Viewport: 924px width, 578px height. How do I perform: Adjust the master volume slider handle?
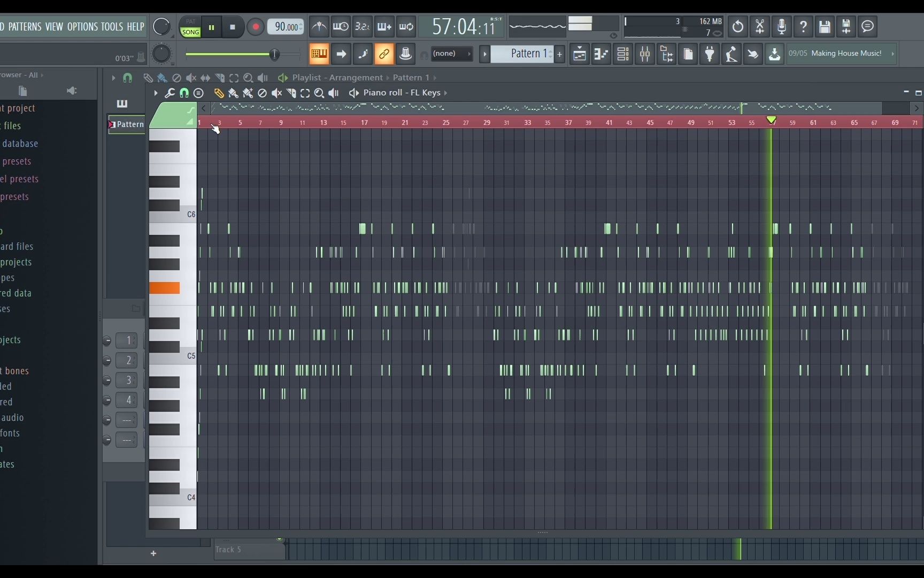tap(274, 54)
